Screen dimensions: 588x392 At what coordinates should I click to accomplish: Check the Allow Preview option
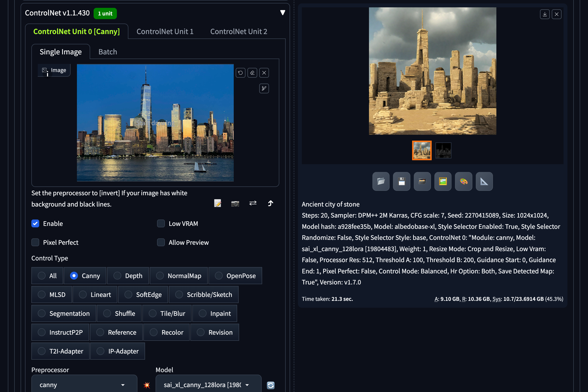click(161, 242)
